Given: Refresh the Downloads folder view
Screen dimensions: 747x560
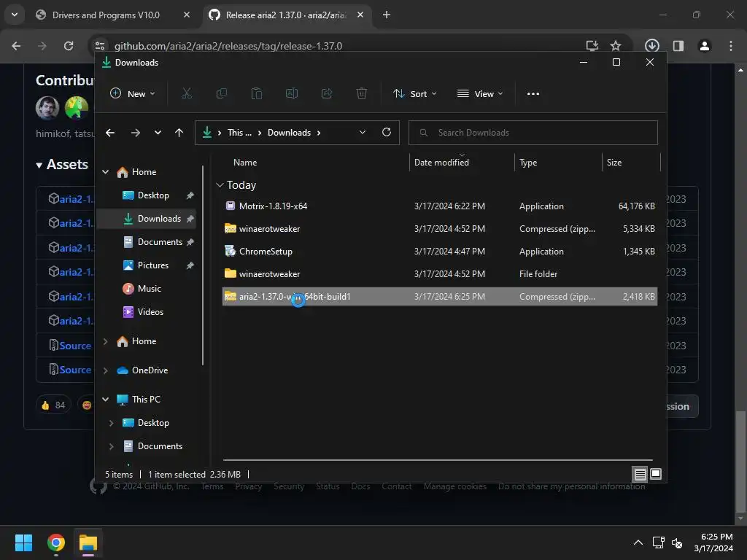Looking at the screenshot, I should (x=387, y=133).
